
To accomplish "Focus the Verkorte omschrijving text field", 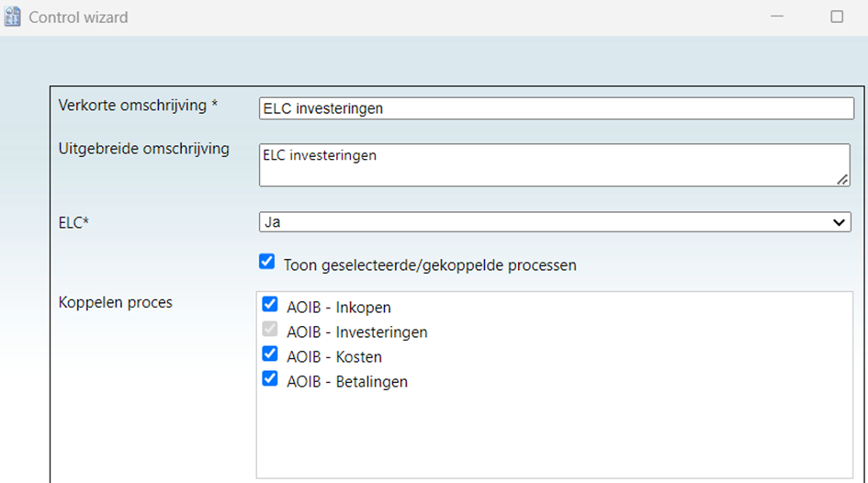I will coord(557,108).
